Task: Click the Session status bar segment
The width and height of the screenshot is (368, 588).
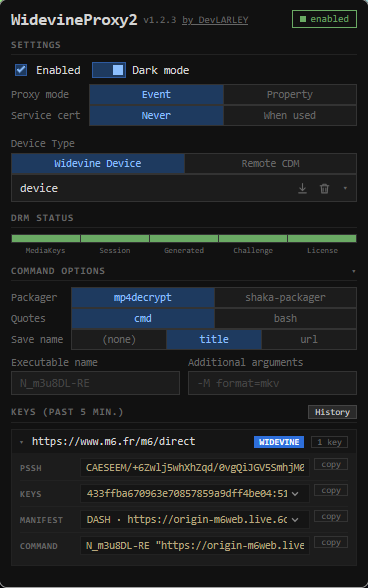Action: point(115,238)
